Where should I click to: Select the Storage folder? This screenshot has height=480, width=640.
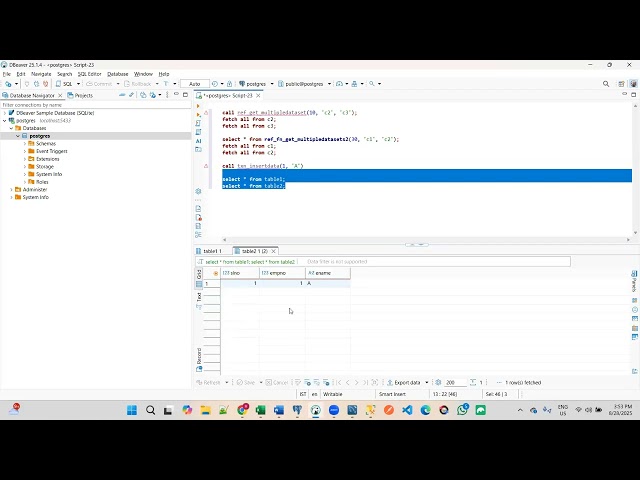click(44, 167)
